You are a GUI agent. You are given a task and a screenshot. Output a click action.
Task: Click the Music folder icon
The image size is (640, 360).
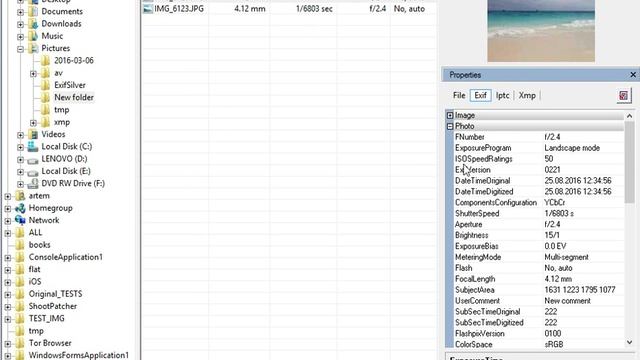tap(33, 36)
